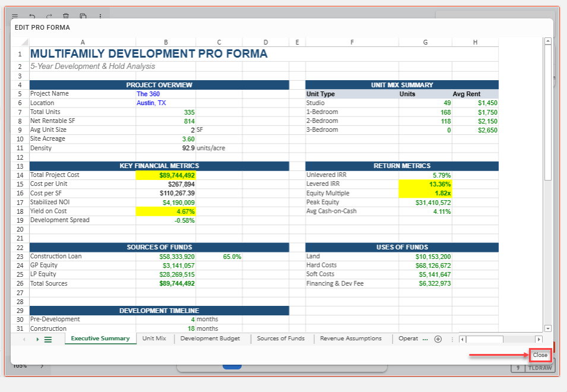Click the redo arrow in the background toolbar
Screen dimensions: 567x392
pyautogui.click(x=49, y=16)
